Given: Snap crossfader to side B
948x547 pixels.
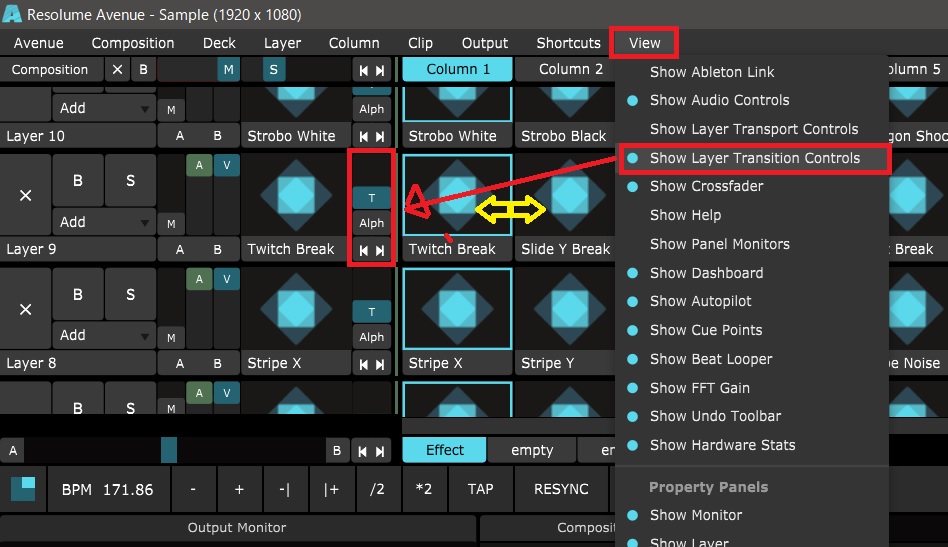Looking at the screenshot, I should tap(337, 450).
